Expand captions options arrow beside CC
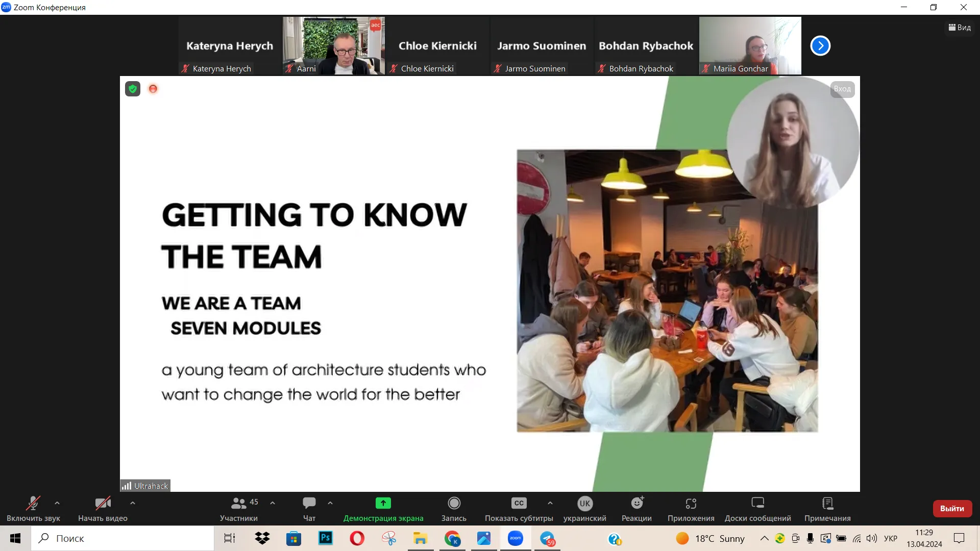980x551 pixels. (x=550, y=503)
